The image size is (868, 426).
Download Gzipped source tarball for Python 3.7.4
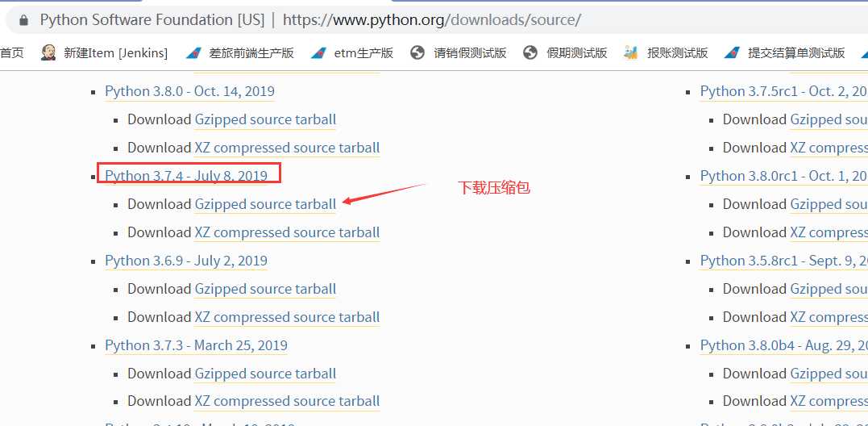point(265,204)
